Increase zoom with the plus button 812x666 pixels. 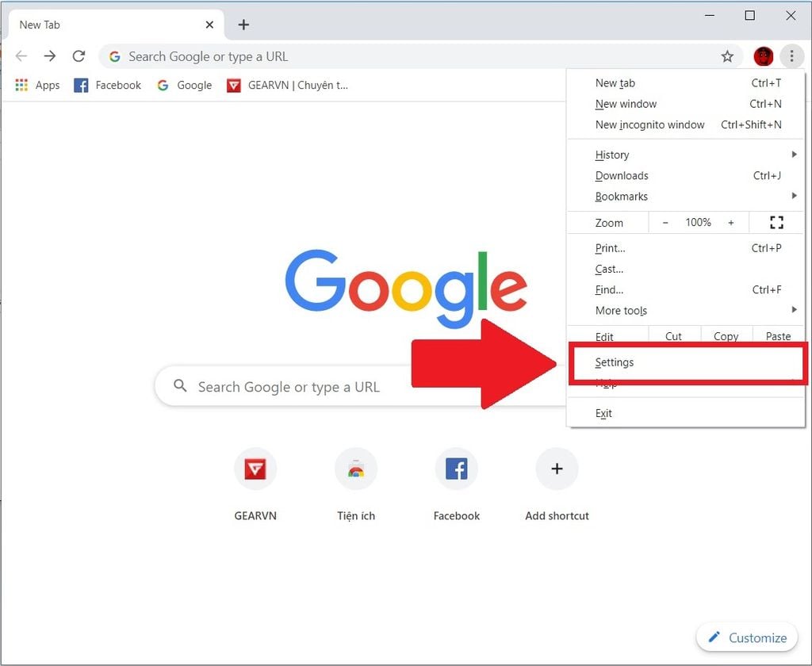click(x=730, y=223)
